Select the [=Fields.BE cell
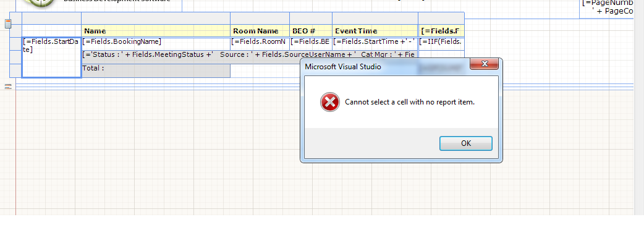This screenshot has width=644, height=230. pyautogui.click(x=311, y=43)
